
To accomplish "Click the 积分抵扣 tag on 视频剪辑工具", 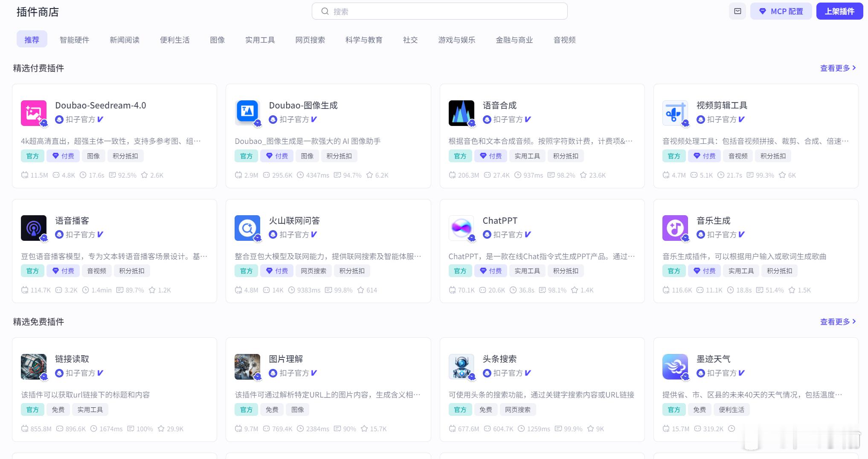I will [x=773, y=156].
